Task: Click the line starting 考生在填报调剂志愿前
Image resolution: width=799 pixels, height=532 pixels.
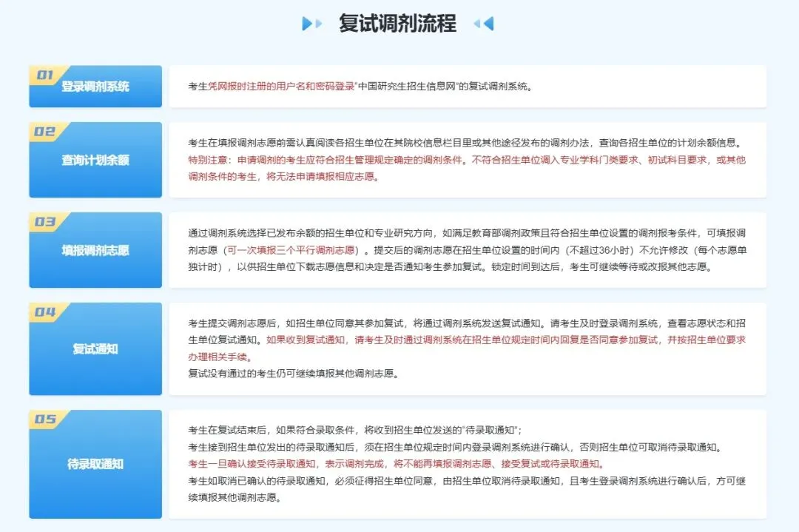Action: 466,143
